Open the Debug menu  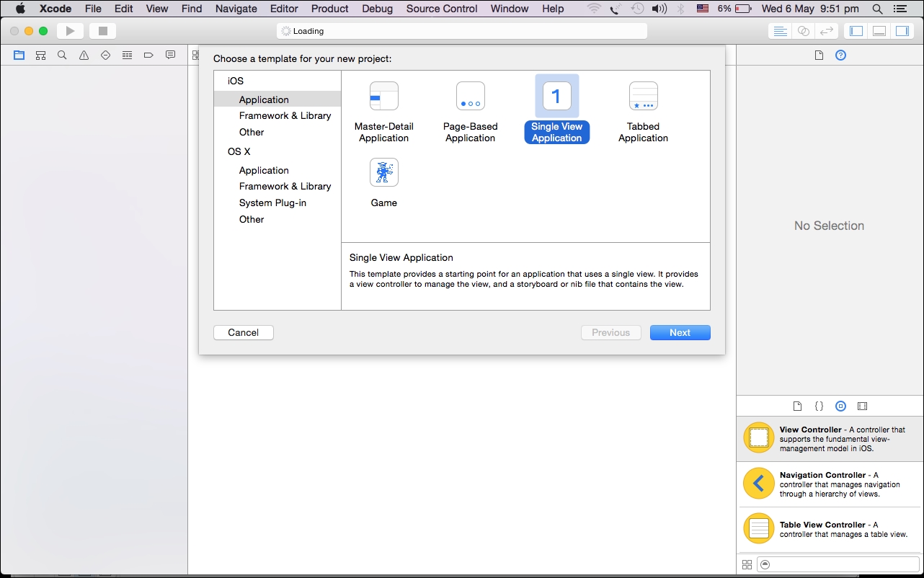tap(378, 9)
